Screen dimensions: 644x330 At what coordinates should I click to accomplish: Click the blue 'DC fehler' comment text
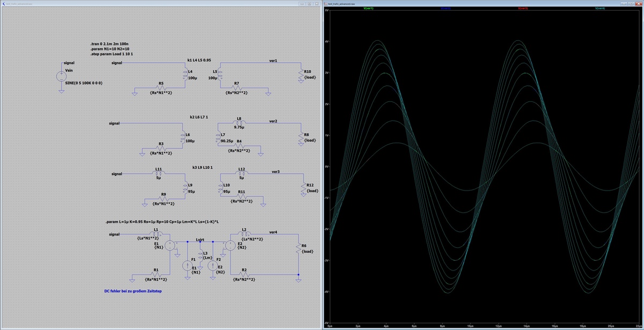pos(133,291)
